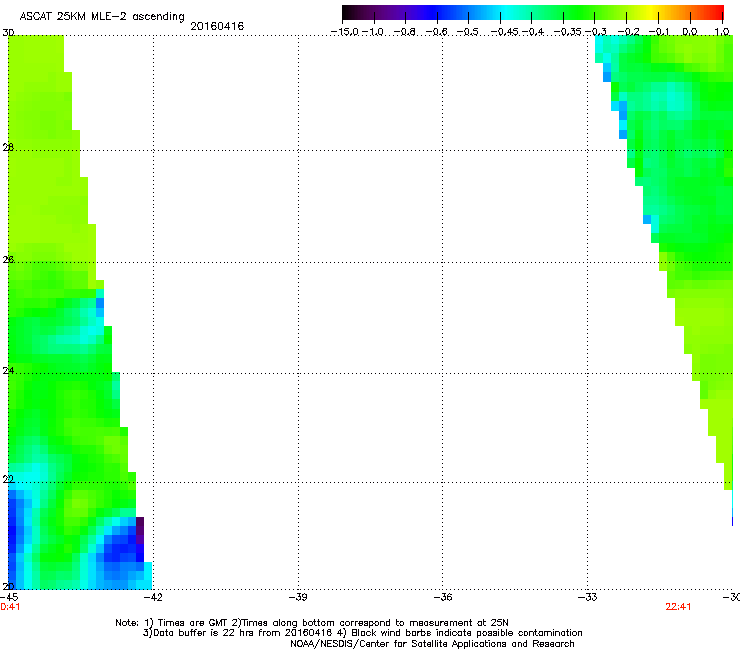Click the "-0.6" color bar label

click(x=437, y=32)
